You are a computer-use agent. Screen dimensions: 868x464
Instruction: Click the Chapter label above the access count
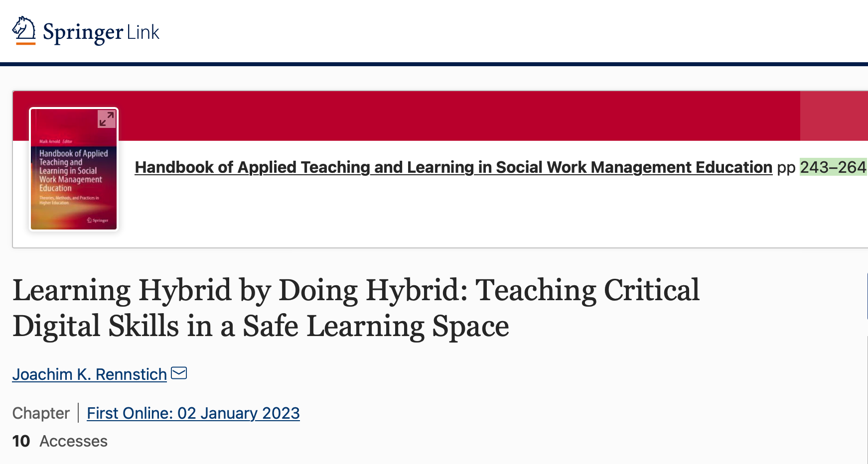click(x=40, y=413)
